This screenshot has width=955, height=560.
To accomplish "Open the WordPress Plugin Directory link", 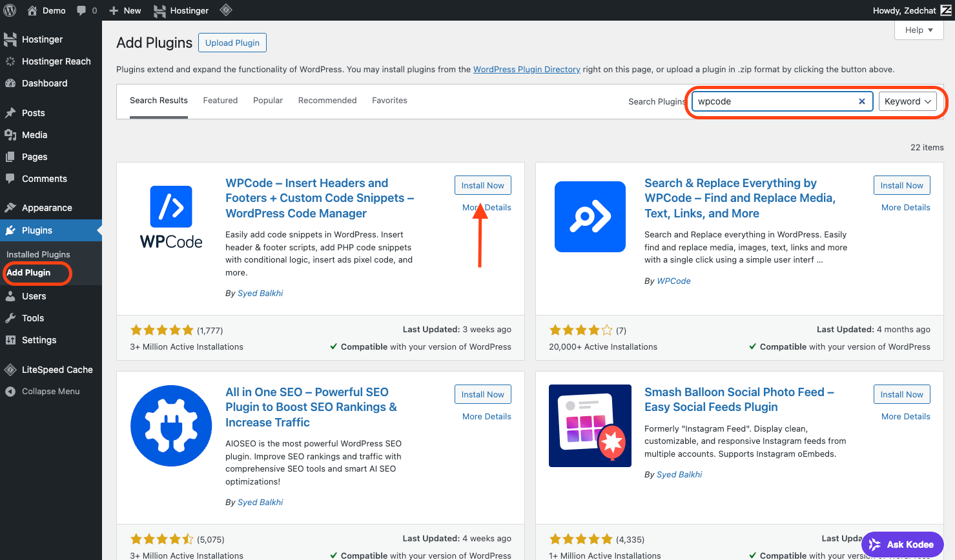I will point(526,69).
